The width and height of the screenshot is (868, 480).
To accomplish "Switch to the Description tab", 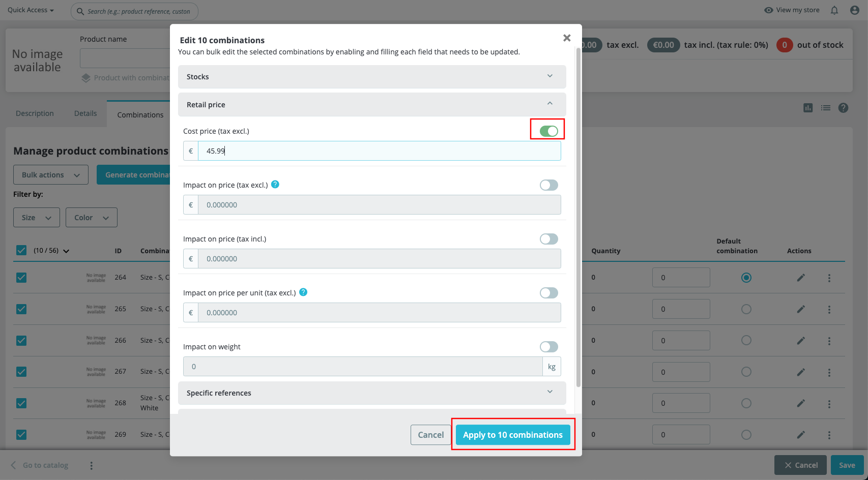I will click(35, 113).
